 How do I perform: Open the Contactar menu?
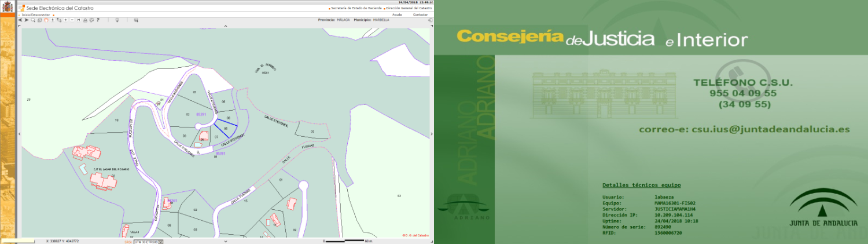point(420,14)
